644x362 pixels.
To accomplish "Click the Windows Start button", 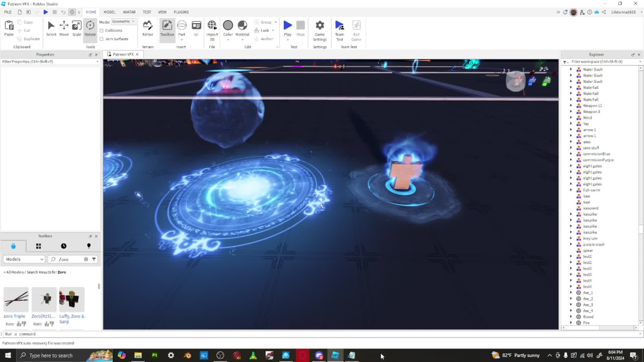I will (x=8, y=355).
